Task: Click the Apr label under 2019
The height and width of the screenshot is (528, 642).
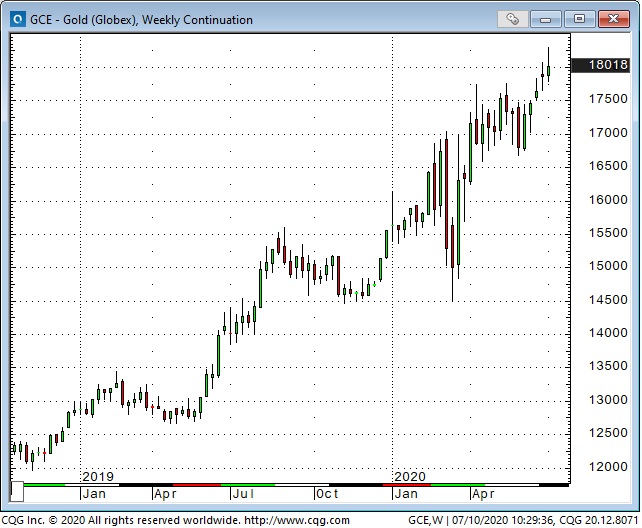Action: click(x=165, y=494)
